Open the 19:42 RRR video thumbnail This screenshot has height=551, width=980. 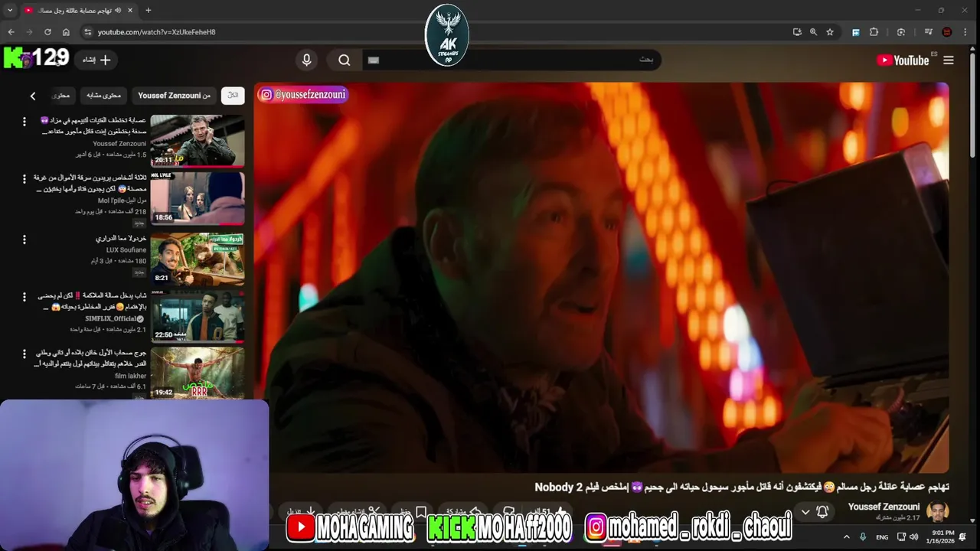click(x=198, y=373)
